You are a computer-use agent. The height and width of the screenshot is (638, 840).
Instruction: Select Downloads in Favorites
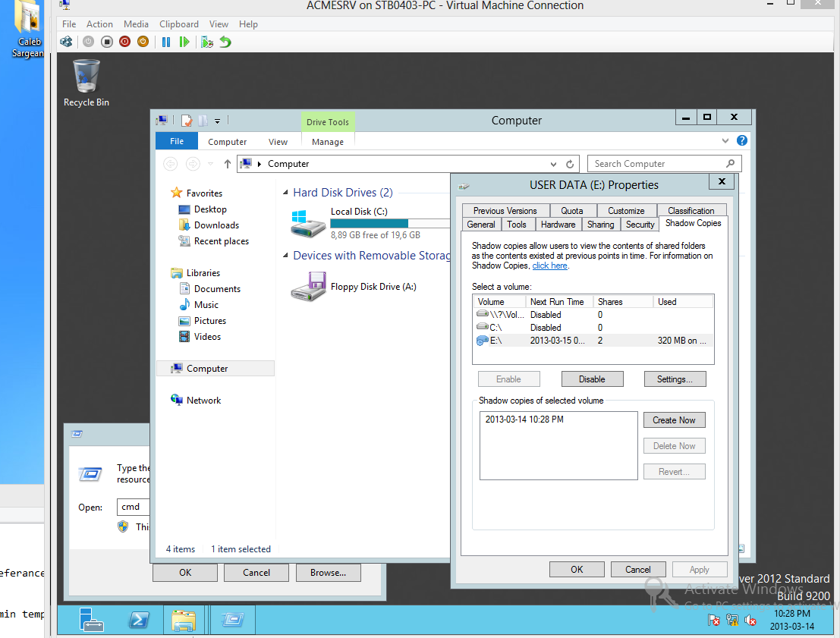216,225
